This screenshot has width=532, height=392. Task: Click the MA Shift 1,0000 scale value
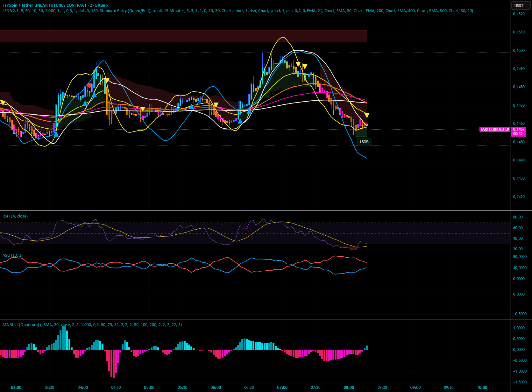point(519,328)
